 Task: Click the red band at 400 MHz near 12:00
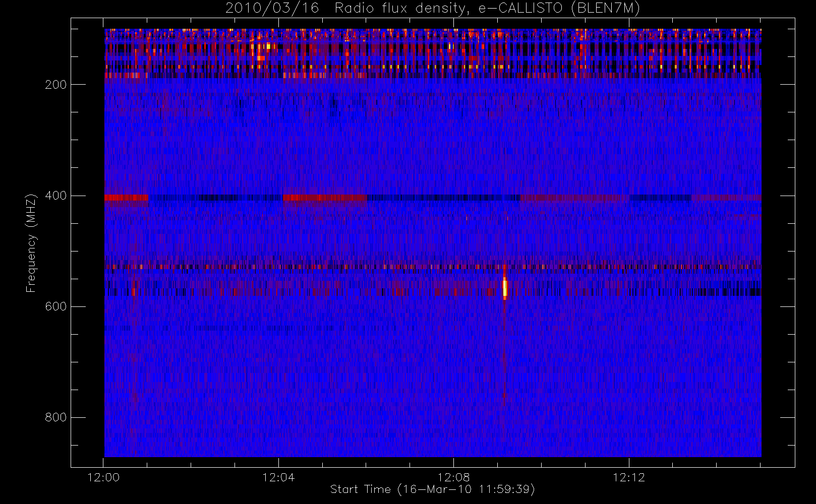[x=126, y=198]
